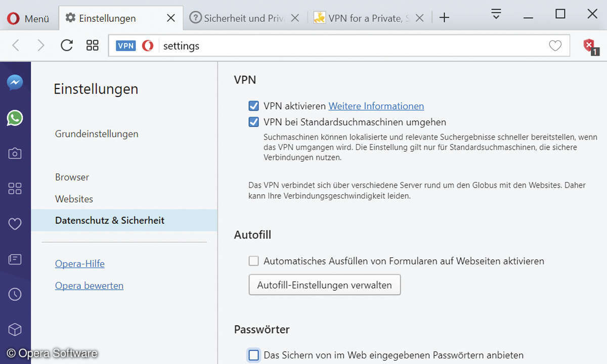
Task: Click the blue VPN badge in address bar
Action: tap(125, 45)
